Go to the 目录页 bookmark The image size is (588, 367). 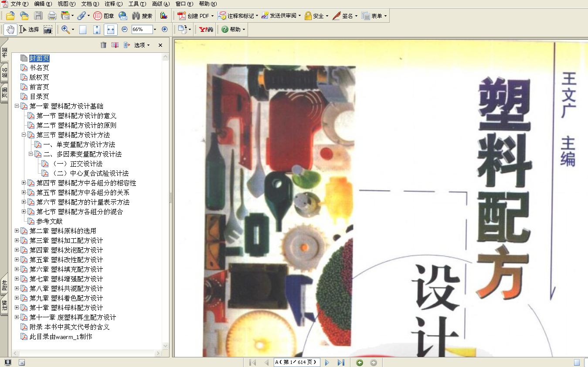39,96
